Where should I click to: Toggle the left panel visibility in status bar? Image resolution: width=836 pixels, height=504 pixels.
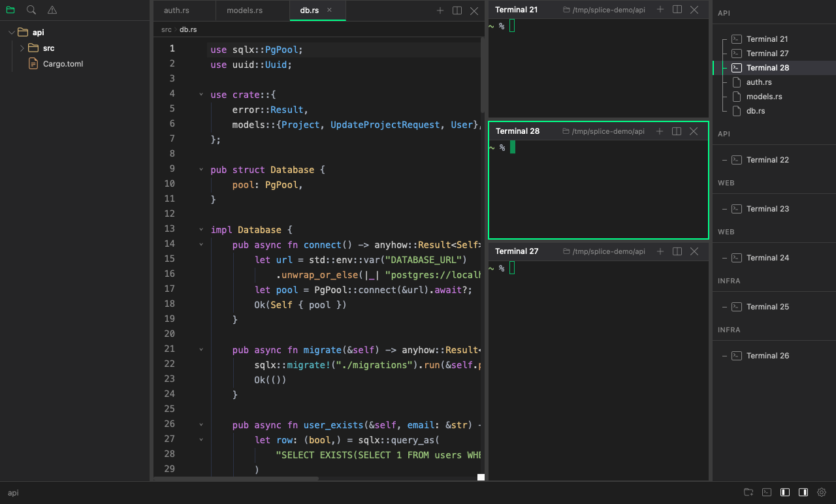pyautogui.click(x=784, y=492)
